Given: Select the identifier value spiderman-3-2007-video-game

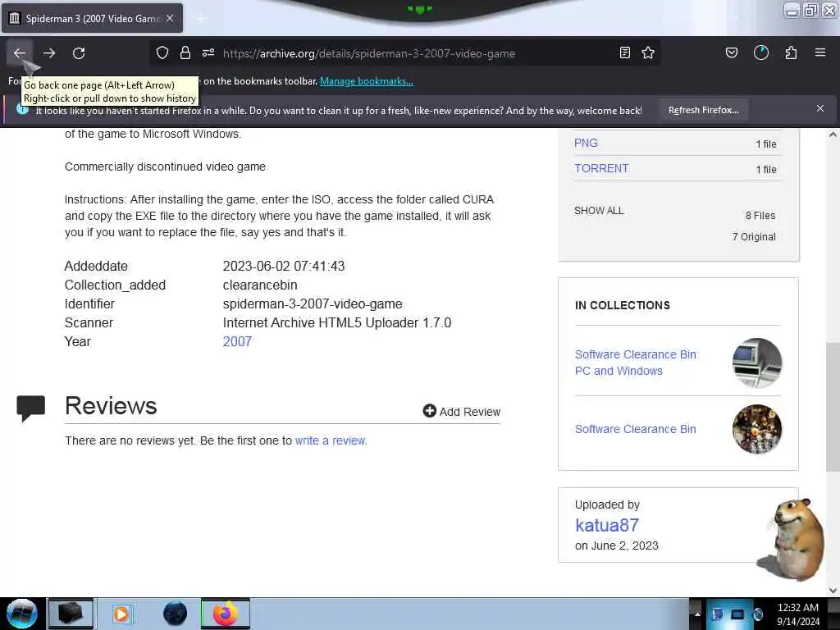Looking at the screenshot, I should point(313,304).
